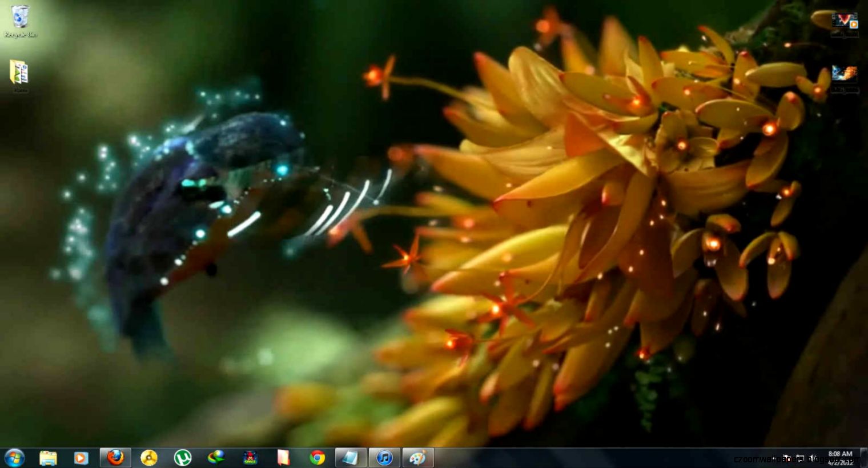Viewport: 868px width, 468px height.
Task: Open Internet Download Manager on taskbar
Action: tap(216, 458)
